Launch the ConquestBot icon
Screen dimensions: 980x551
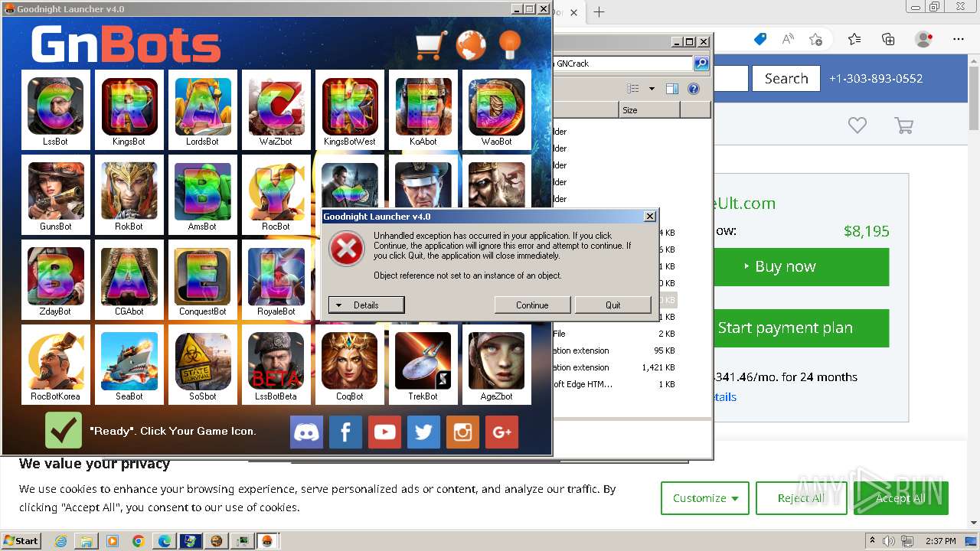202,279
